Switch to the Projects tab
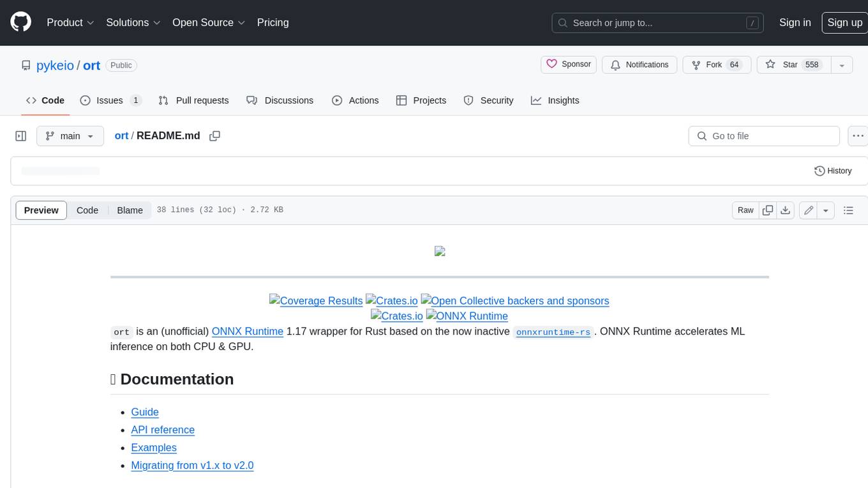 421,100
